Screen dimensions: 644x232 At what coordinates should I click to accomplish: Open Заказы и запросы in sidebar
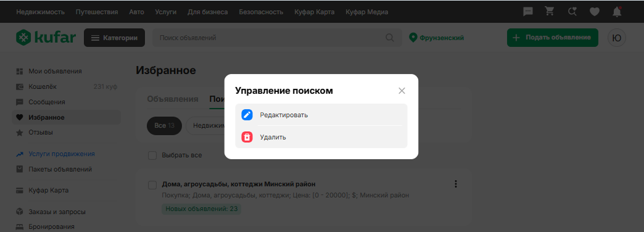pos(57,212)
